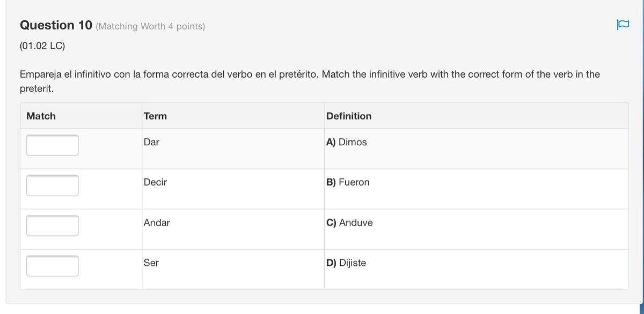Click the Term column header
The image size is (644, 314).
[x=155, y=116]
